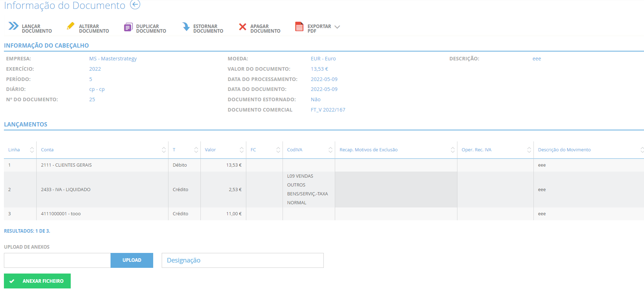
Task: Select row 4111000001 - tooo
Action: coord(324,214)
